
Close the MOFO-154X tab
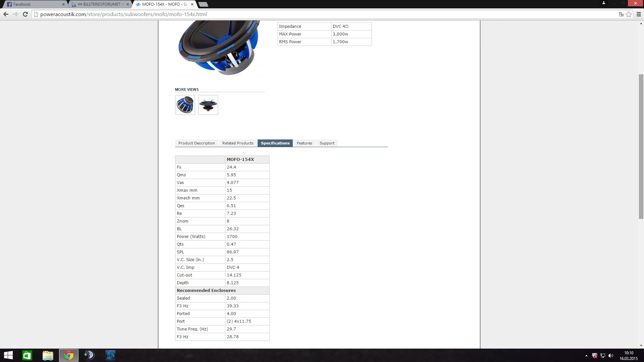192,4
